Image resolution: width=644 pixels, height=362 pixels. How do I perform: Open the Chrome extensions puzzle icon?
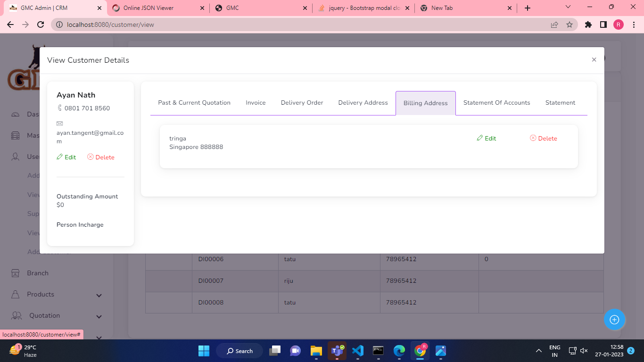point(588,25)
